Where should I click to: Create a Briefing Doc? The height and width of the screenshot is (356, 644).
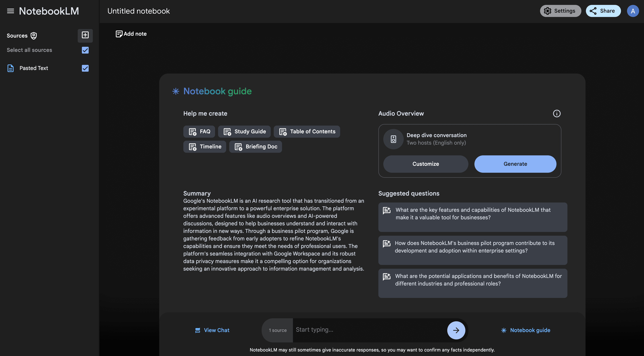click(255, 147)
